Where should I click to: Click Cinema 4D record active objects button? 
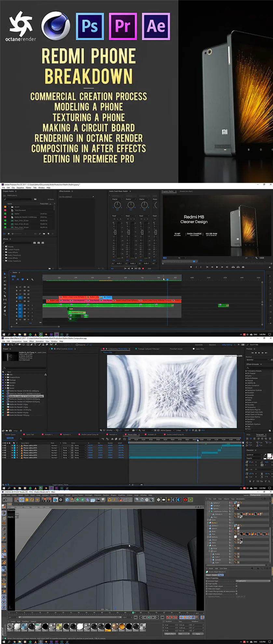(168, 617)
